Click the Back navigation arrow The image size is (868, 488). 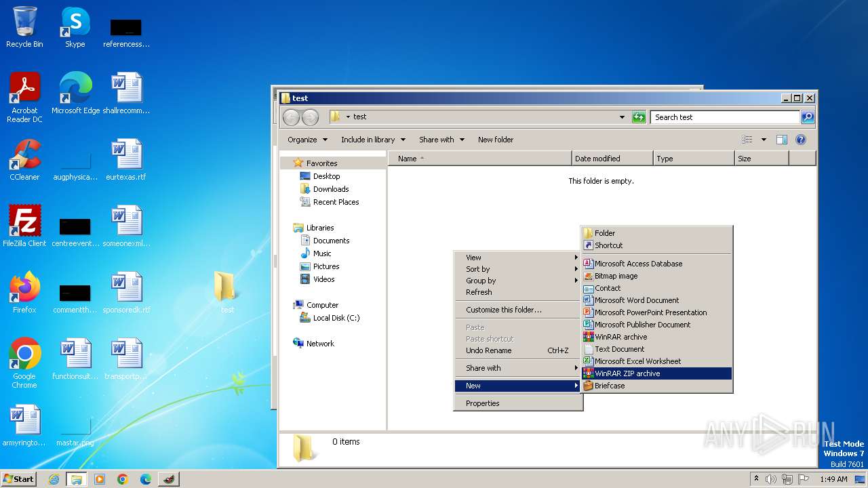pos(291,117)
